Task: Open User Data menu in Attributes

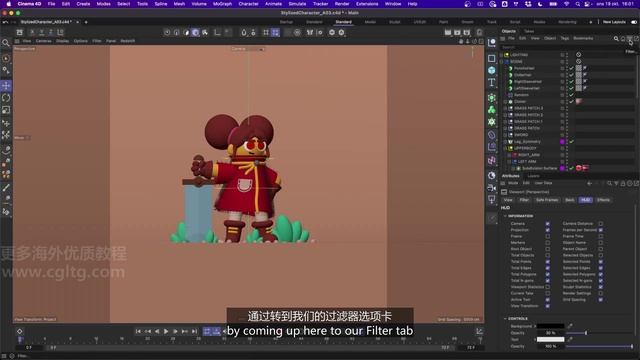Action: (543, 183)
